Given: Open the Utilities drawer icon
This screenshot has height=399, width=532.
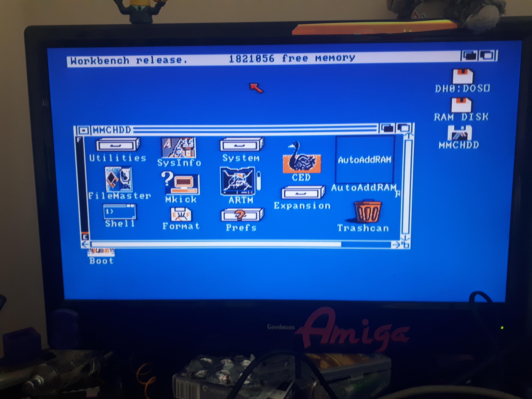Looking at the screenshot, I should pyautogui.click(x=118, y=145).
